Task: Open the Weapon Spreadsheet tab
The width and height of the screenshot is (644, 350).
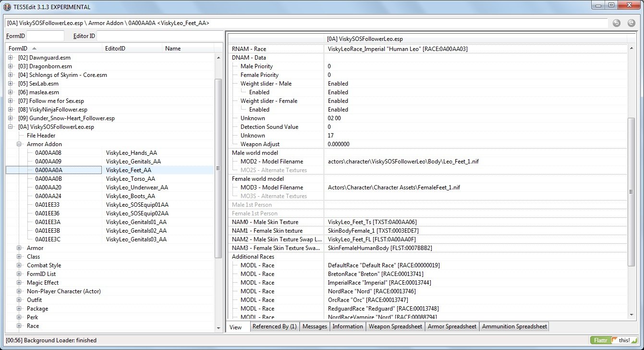Action: point(395,326)
